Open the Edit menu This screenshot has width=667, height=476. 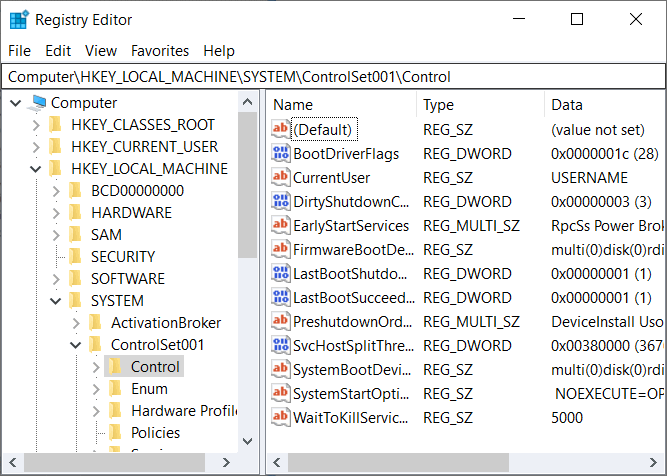(x=58, y=51)
